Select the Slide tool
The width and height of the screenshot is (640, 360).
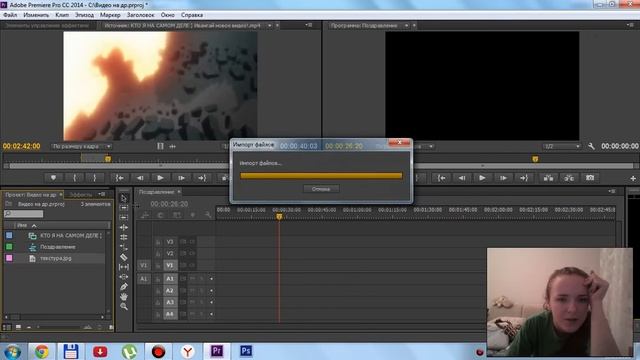(124, 277)
